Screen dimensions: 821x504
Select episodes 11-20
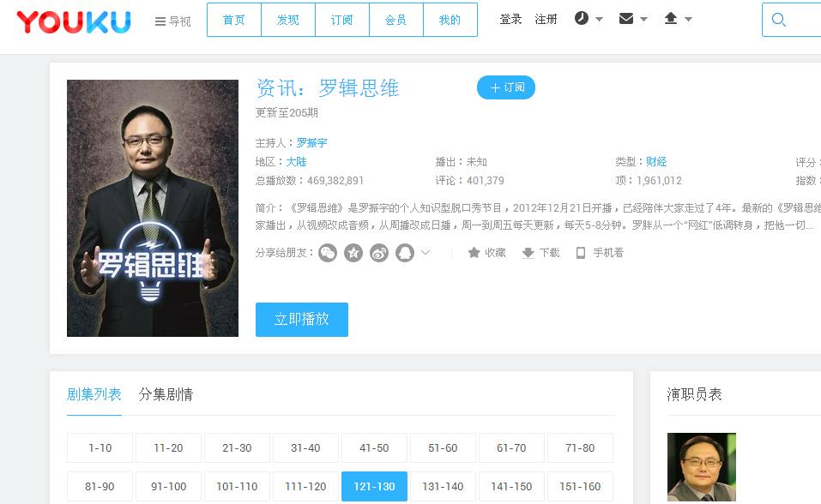pos(168,448)
